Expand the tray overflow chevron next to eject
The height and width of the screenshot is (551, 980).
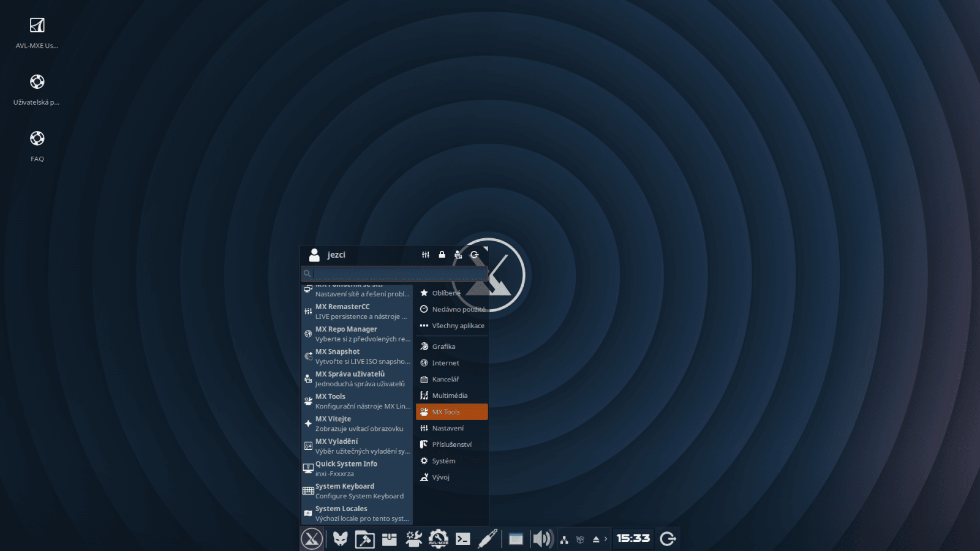[x=606, y=539]
